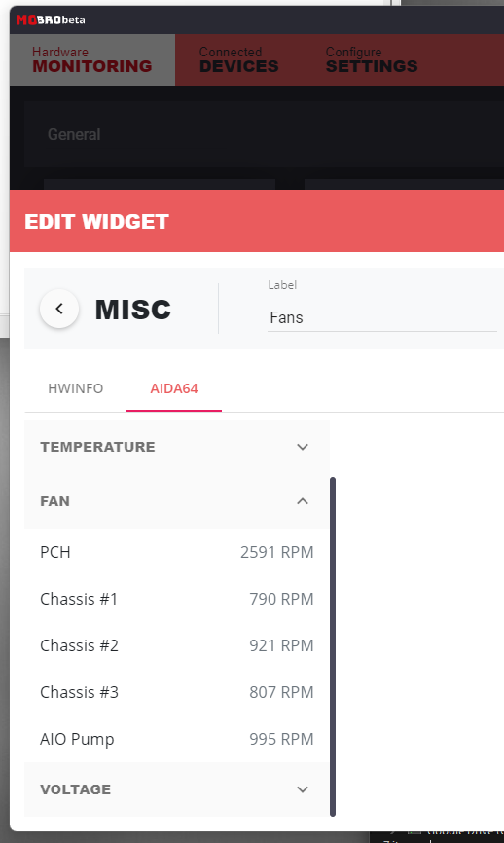Select the AIDA64 tab

point(174,388)
